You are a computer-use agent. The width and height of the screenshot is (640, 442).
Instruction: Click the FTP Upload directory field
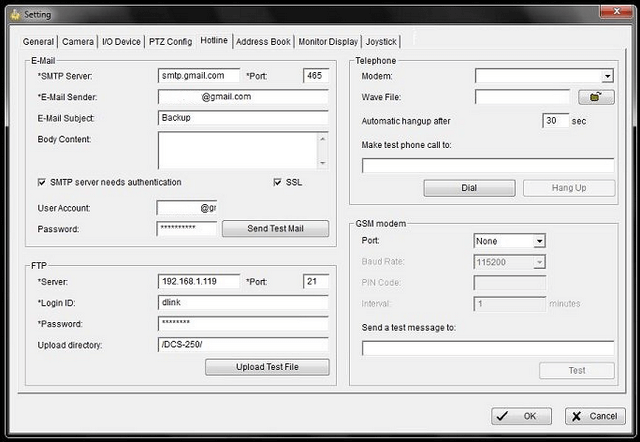click(243, 346)
